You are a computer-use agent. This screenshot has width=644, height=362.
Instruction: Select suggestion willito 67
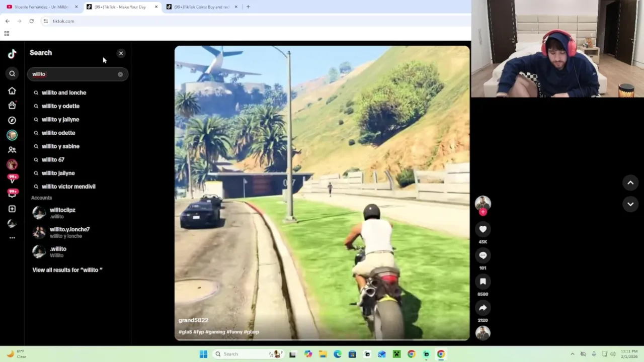(53, 159)
